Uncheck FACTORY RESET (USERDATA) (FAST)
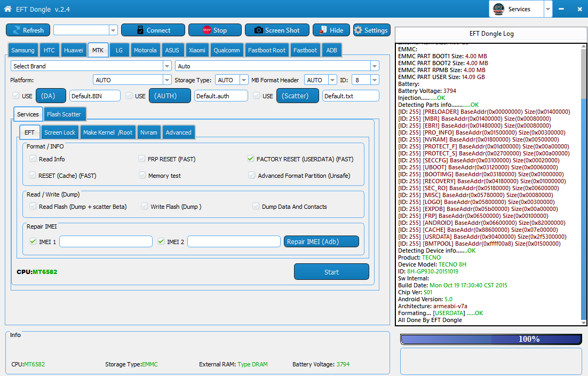Image resolution: width=588 pixels, height=376 pixels. pyautogui.click(x=250, y=159)
